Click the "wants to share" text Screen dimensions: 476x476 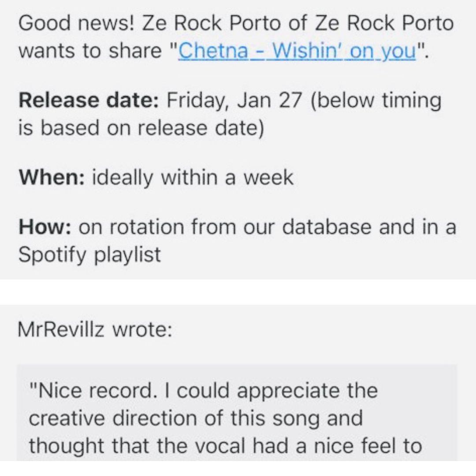[90, 51]
